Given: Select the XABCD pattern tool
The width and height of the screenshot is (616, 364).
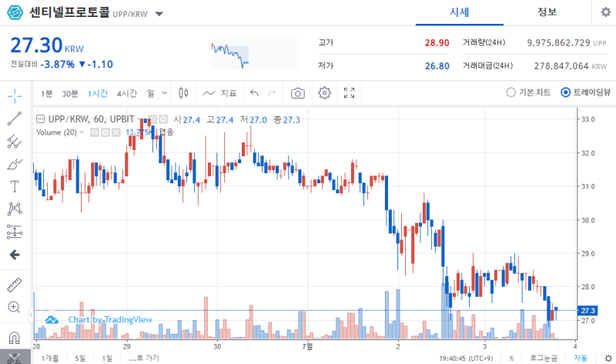Looking at the screenshot, I should 15,209.
